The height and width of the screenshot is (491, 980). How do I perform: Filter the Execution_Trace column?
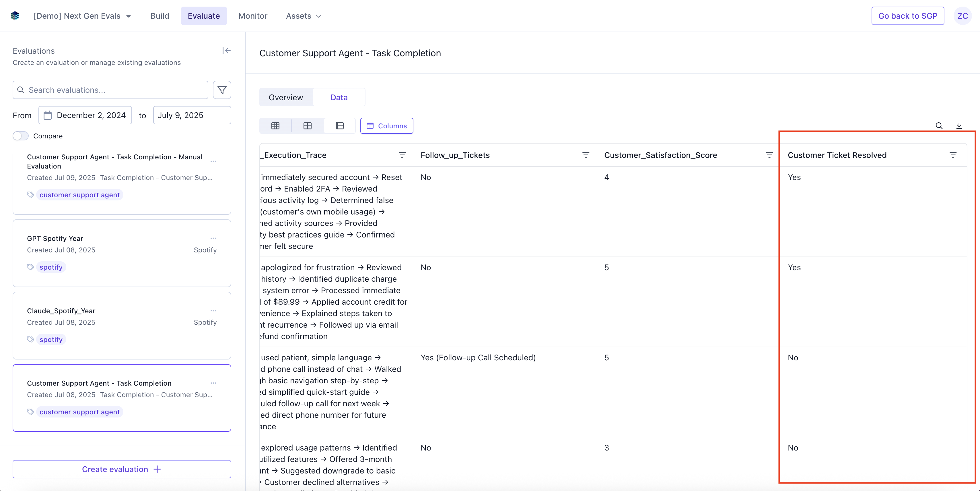[402, 155]
